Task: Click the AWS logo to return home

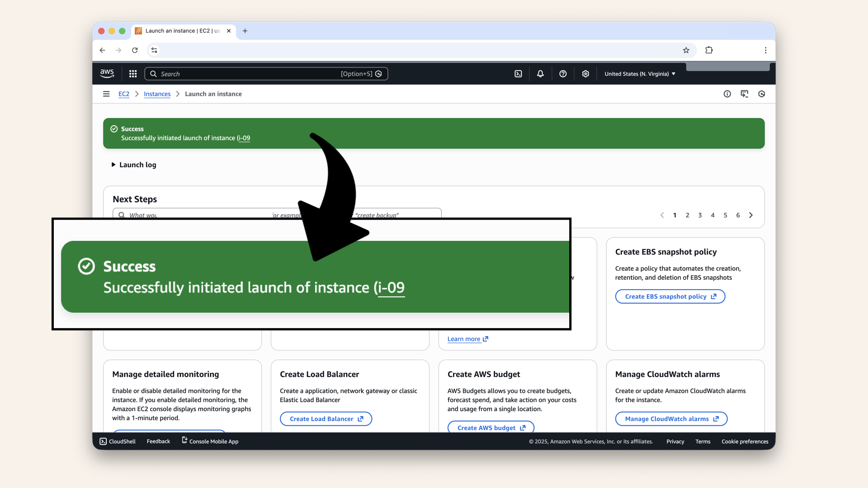Action: coord(107,73)
